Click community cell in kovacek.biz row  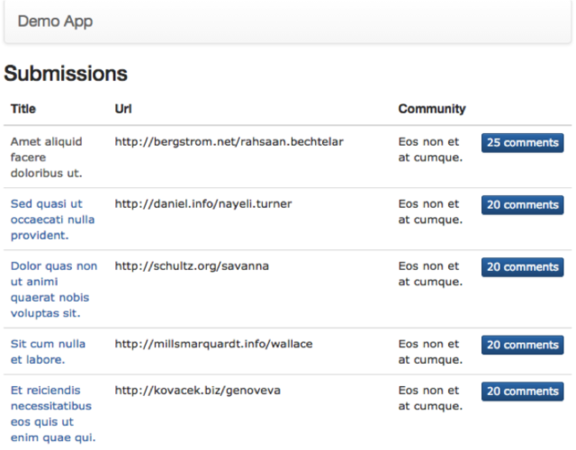click(x=431, y=398)
